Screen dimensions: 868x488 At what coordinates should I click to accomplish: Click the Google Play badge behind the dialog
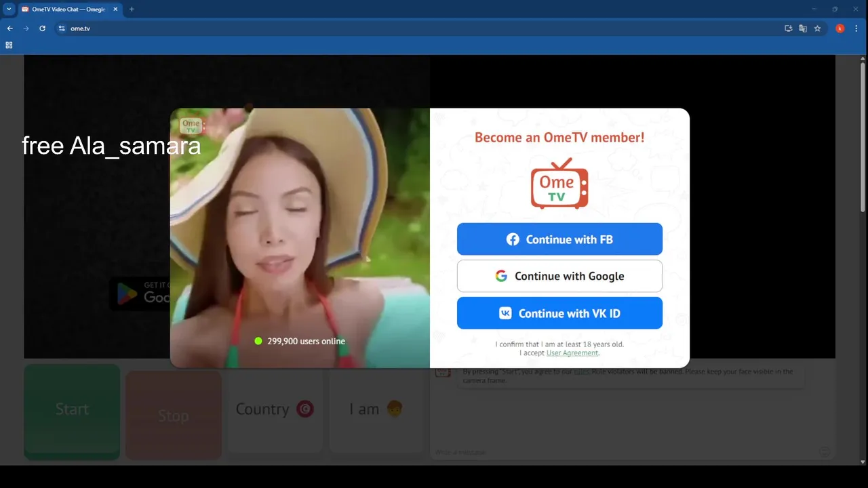[140, 293]
